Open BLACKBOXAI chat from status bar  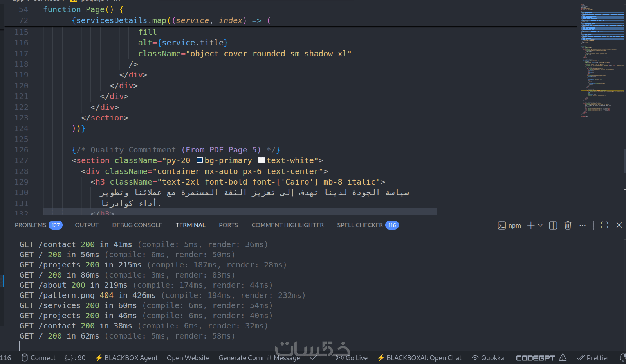pyautogui.click(x=419, y=358)
